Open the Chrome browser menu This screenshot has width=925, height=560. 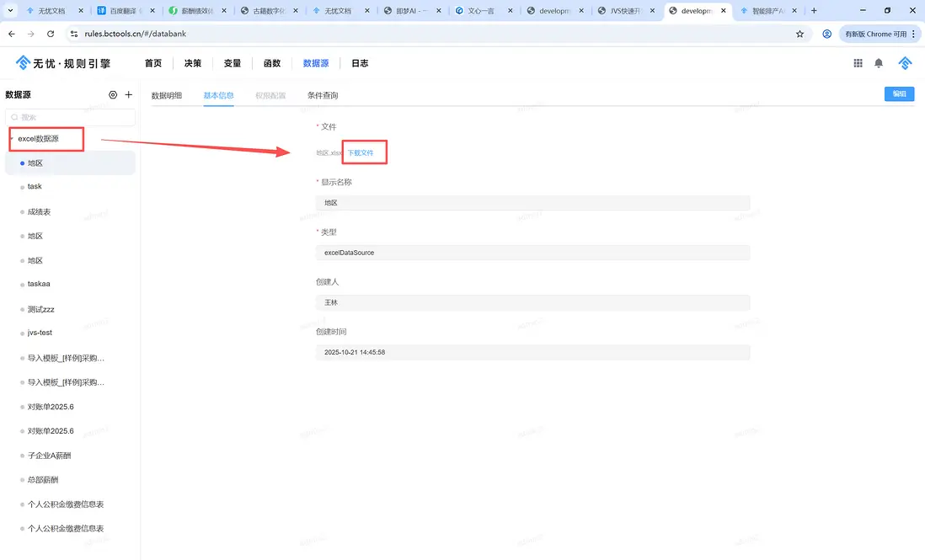pos(914,34)
